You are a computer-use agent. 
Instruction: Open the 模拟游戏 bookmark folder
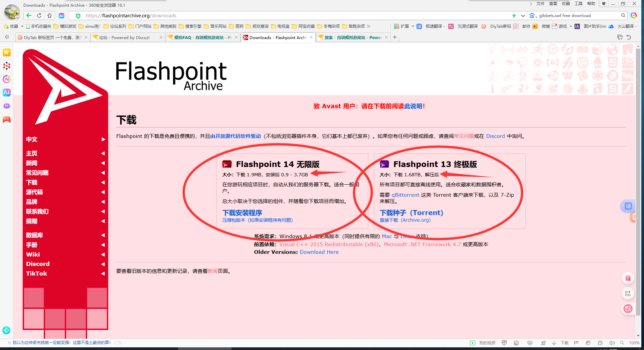click(x=65, y=26)
